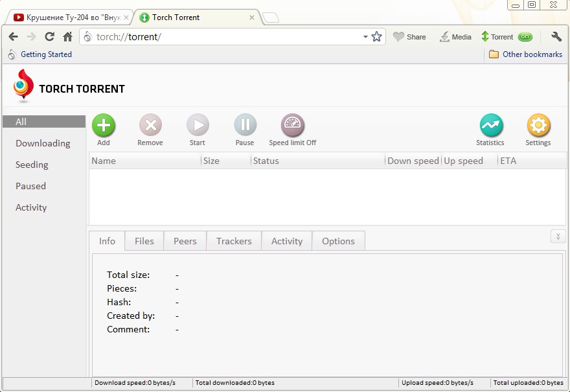Click the 'Created by:' info label
This screenshot has height=392, width=570.
[130, 316]
